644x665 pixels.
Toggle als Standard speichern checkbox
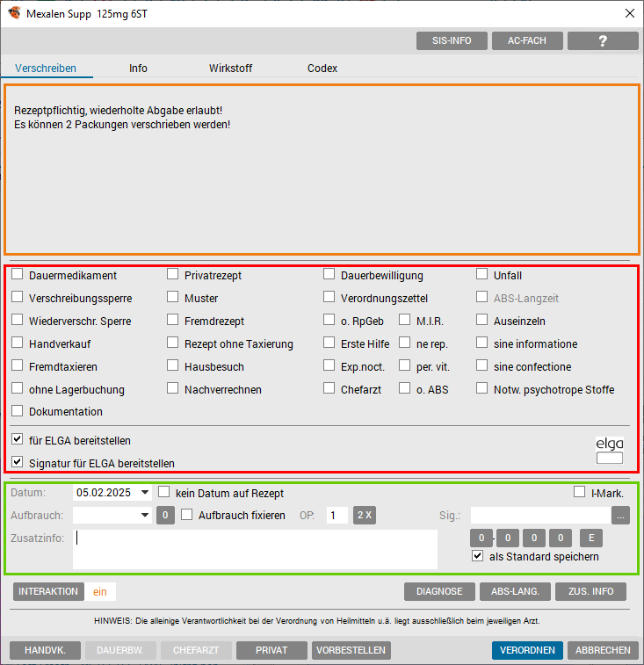pos(478,555)
